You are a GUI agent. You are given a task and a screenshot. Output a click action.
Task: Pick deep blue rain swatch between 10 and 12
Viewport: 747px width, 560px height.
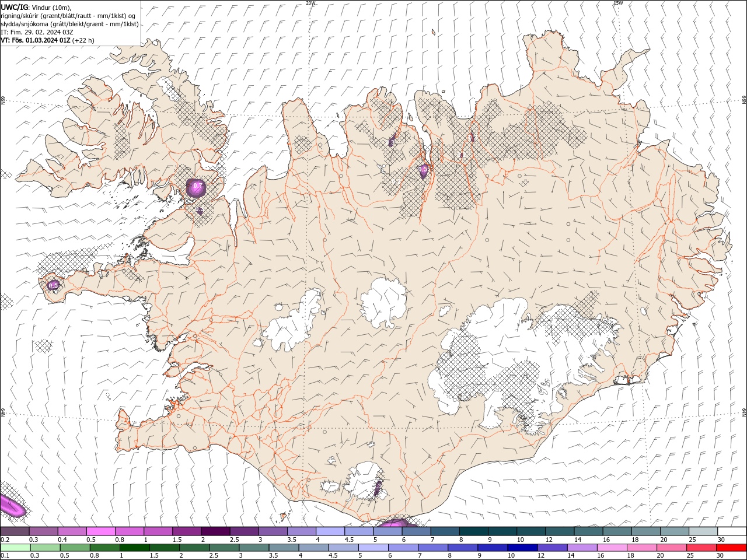click(522, 547)
